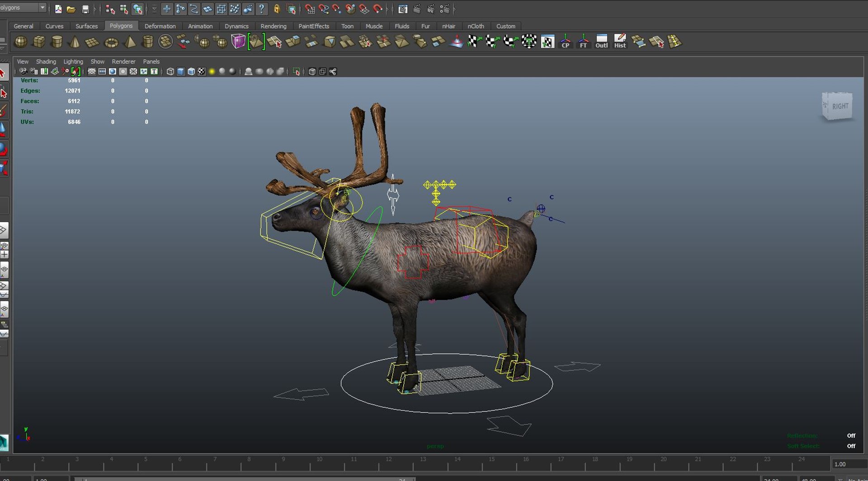Toggle smooth shade all blue cube
The height and width of the screenshot is (481, 868).
(x=180, y=71)
